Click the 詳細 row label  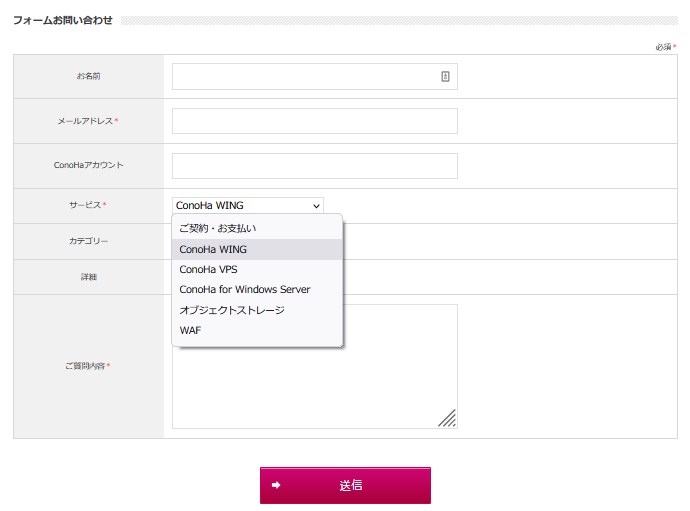point(88,277)
